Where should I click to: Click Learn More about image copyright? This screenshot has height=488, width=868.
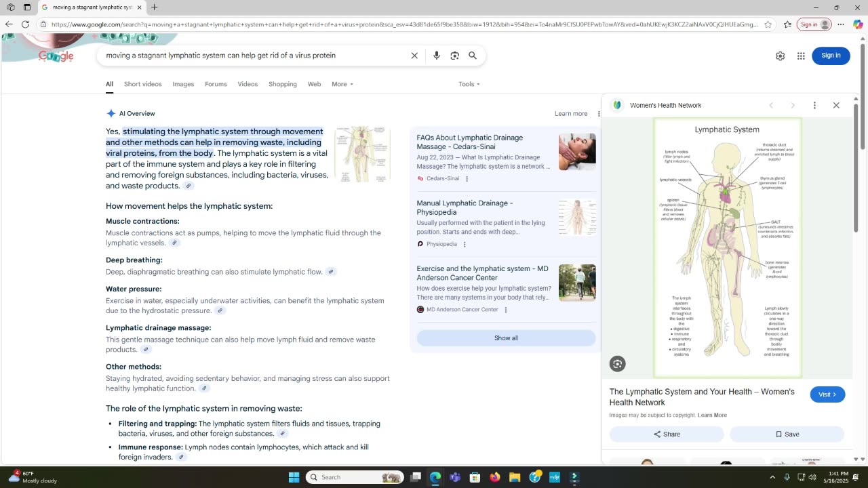pos(712,415)
